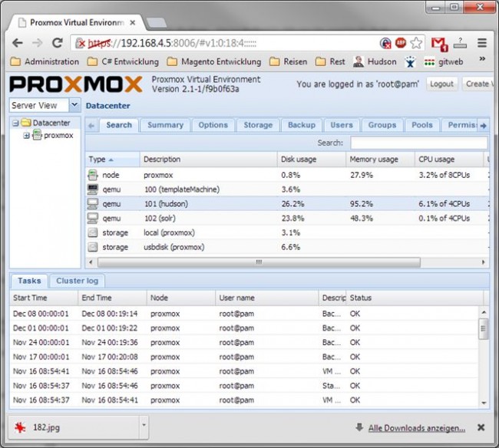Collapse the Datacenter tree node
499x448 pixels.
coord(15,123)
